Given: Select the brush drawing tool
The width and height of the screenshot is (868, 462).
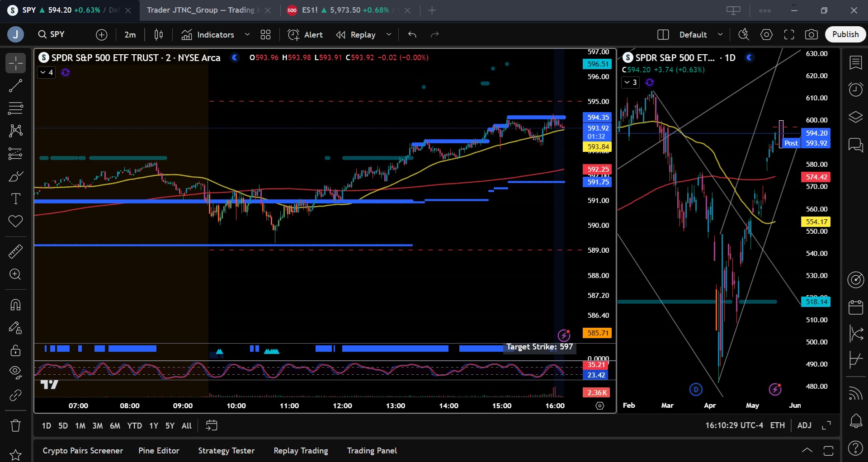Looking at the screenshot, I should point(15,176).
